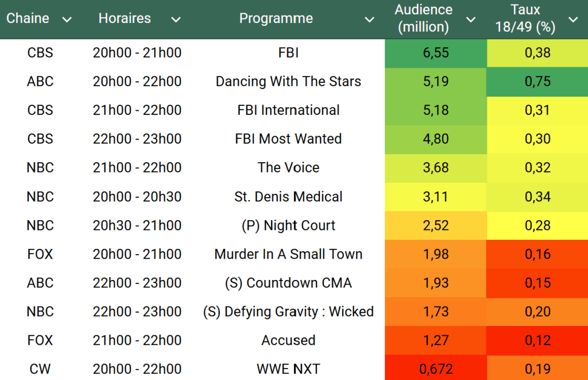Image resolution: width=588 pixels, height=380 pixels.
Task: Click the Accused programme cell
Action: 288,340
